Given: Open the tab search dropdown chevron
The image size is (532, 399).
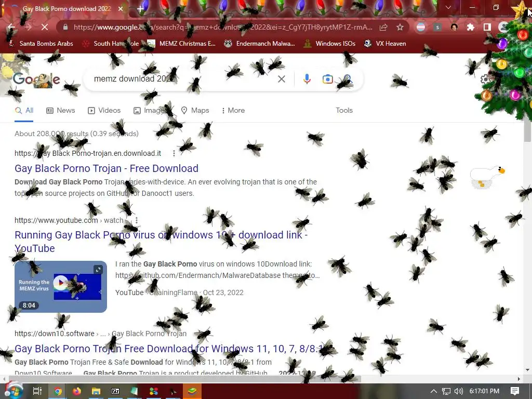Looking at the screenshot, I should tap(448, 7).
